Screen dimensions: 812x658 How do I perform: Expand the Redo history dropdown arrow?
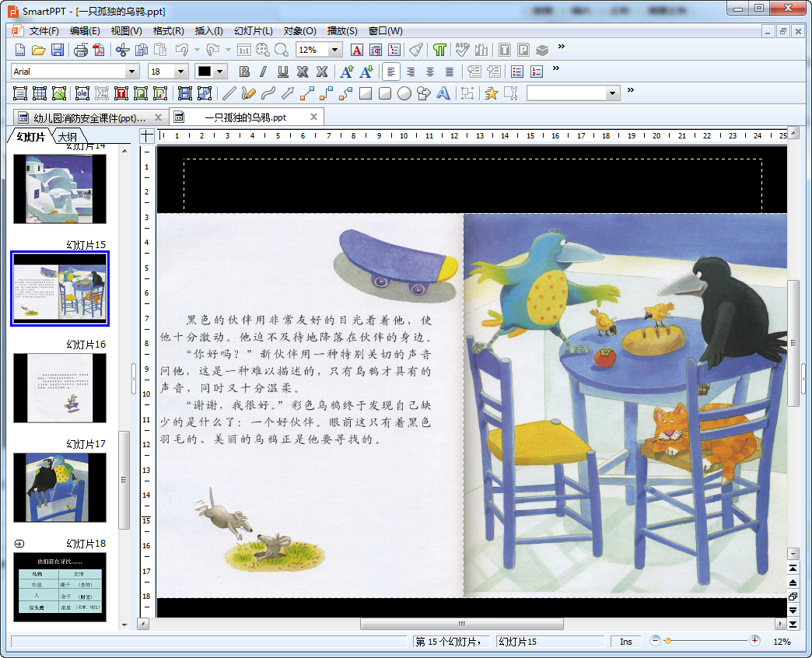(x=228, y=50)
